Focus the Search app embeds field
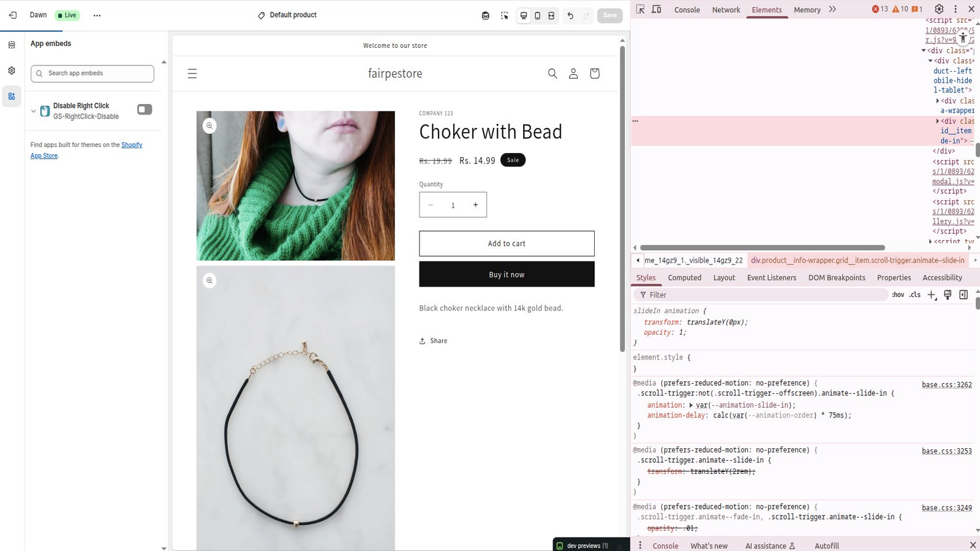 (92, 73)
